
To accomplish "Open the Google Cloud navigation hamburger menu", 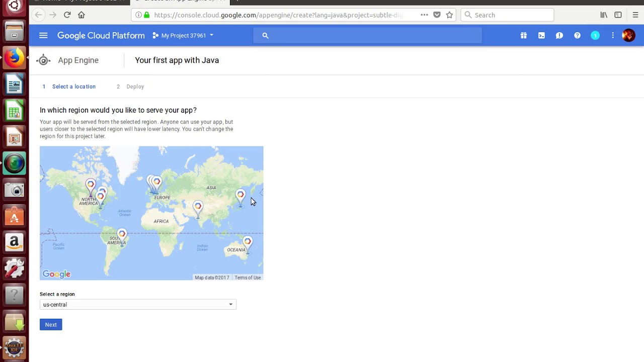I will pyautogui.click(x=43, y=35).
